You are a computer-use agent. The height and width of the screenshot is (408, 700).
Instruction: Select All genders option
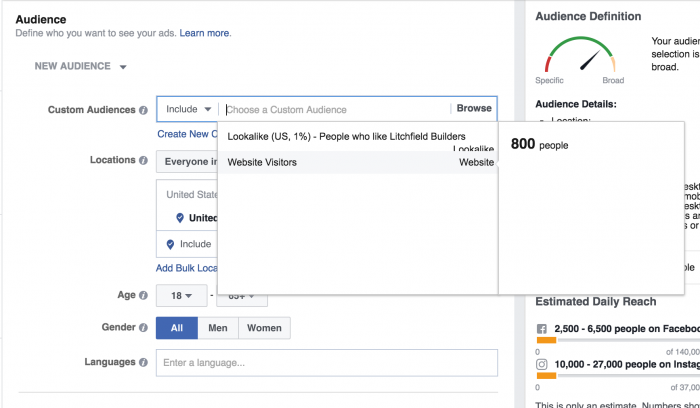coord(177,328)
